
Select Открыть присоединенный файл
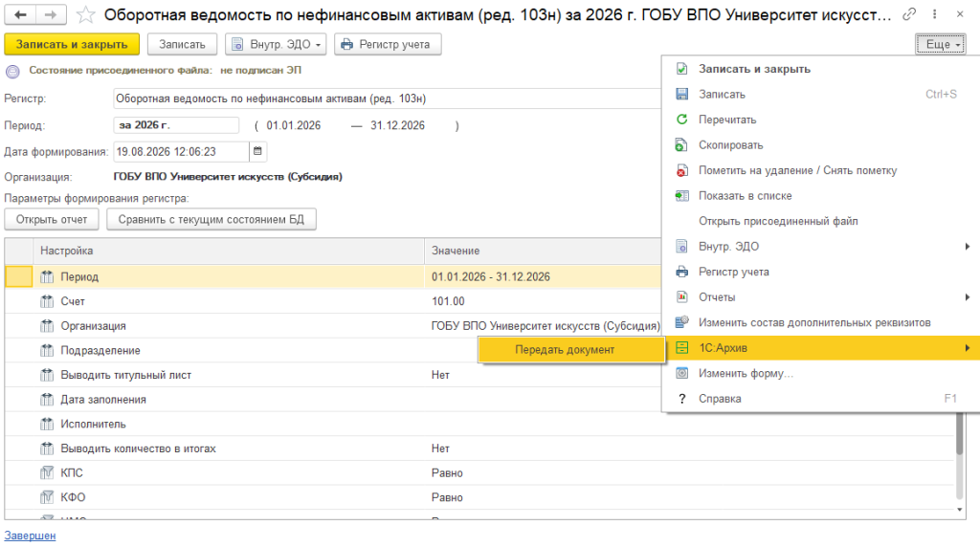click(820, 221)
